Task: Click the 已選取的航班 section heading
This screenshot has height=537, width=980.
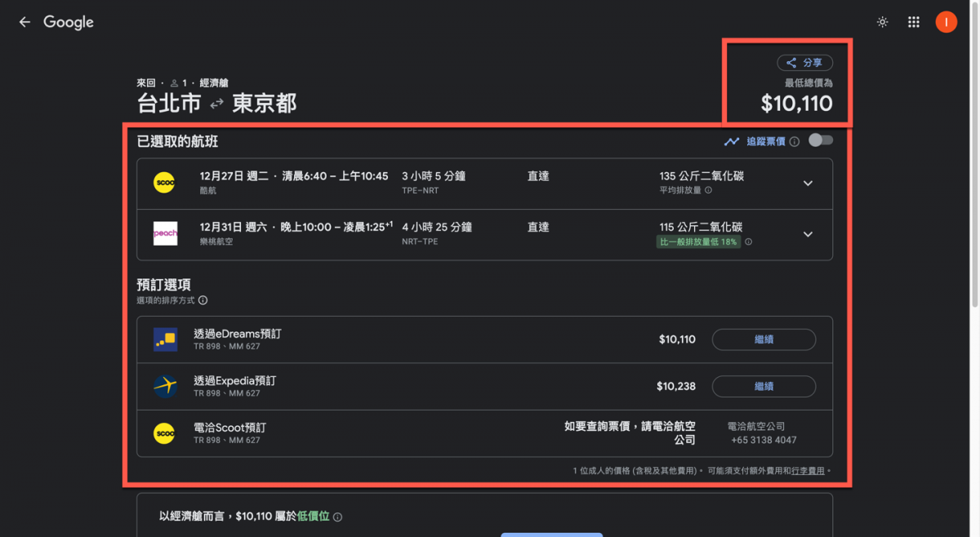Action: coord(177,141)
